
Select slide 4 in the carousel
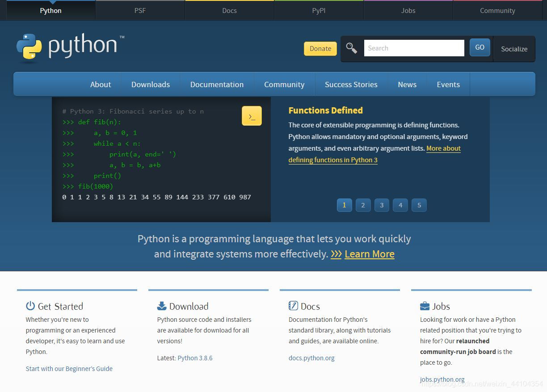[400, 205]
